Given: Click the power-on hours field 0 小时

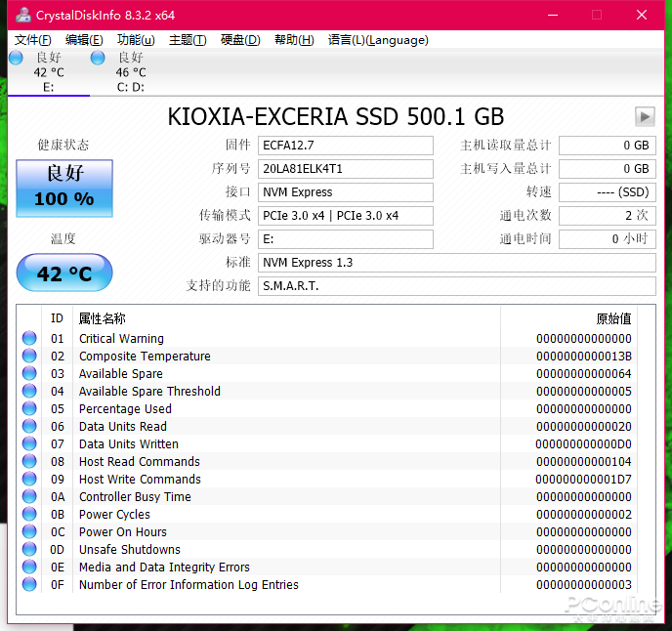Looking at the screenshot, I should tap(608, 239).
